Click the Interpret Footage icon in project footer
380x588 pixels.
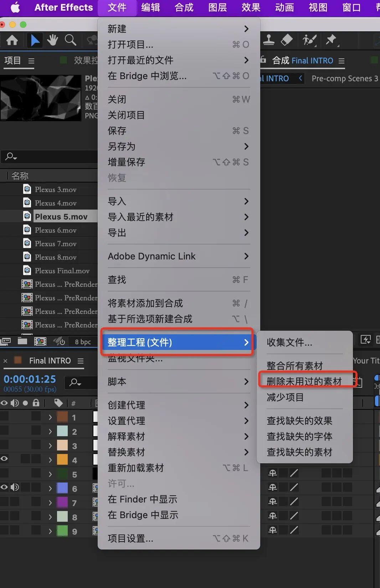[x=6, y=341]
